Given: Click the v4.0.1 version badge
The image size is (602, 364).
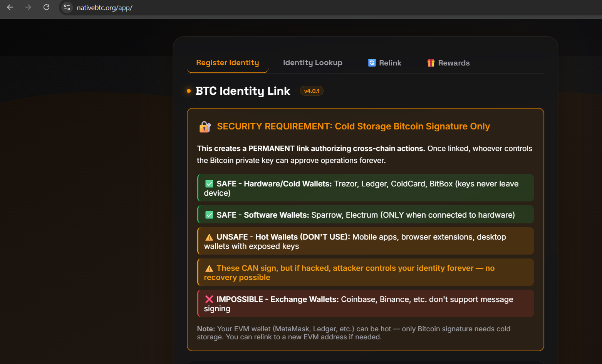Looking at the screenshot, I should pos(312,91).
